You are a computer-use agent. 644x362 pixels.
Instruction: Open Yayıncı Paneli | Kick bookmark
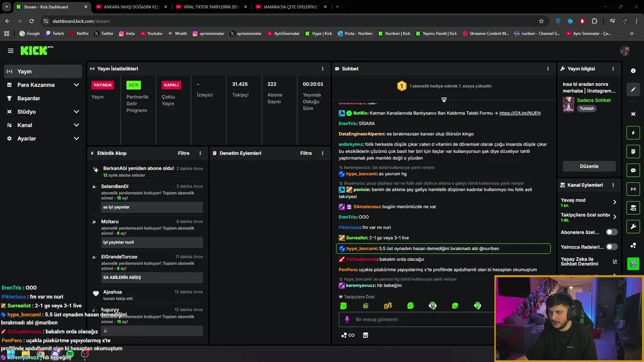point(436,34)
